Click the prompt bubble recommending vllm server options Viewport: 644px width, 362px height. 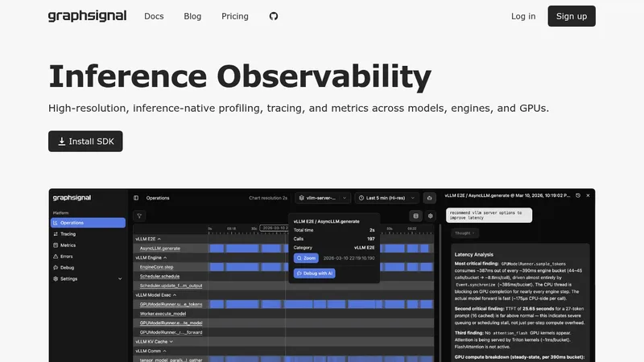point(489,215)
